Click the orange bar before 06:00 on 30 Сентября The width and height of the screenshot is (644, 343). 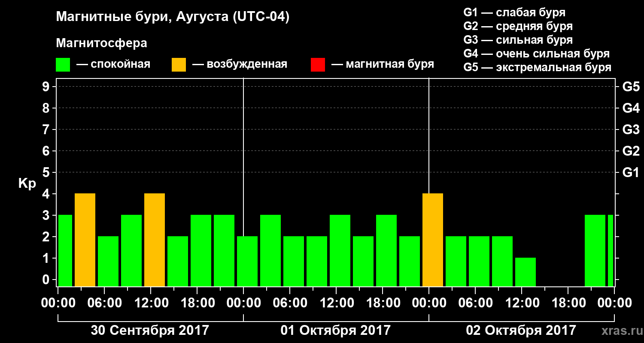point(85,240)
